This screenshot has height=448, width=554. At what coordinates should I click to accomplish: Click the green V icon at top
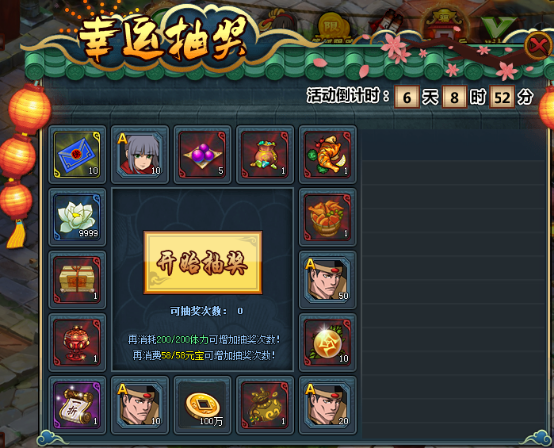pos(498,27)
